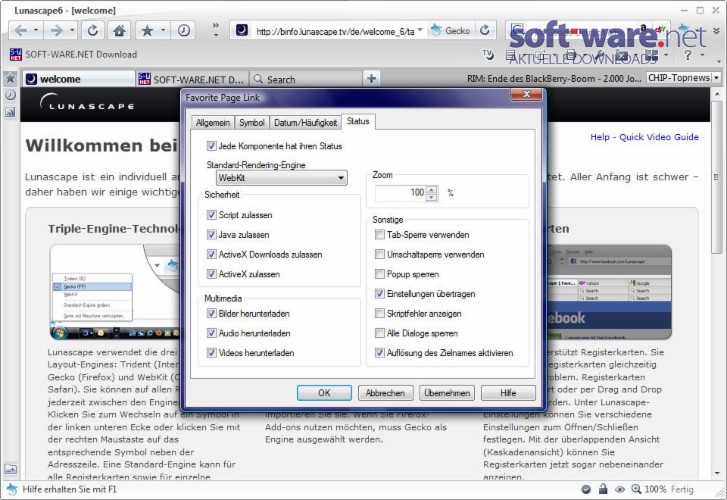Image resolution: width=727 pixels, height=500 pixels.
Task: Open the favorites star panel in the left sidebar
Action: coord(10,78)
